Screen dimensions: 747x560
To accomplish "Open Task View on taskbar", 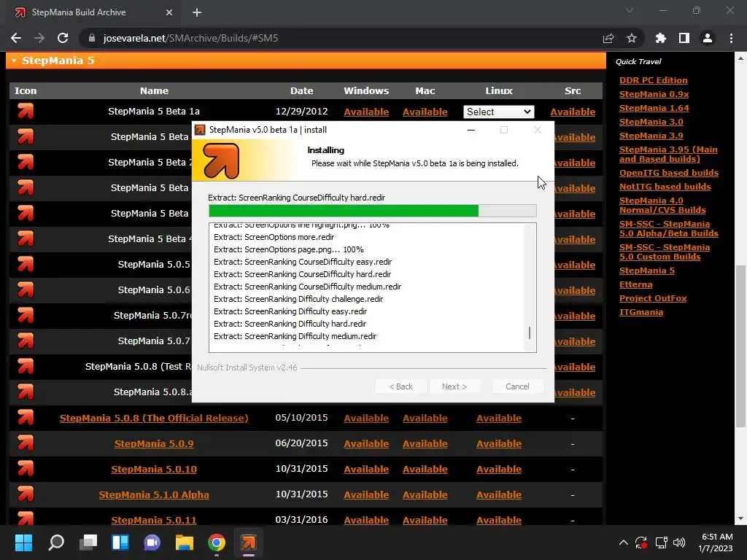I will point(88,542).
